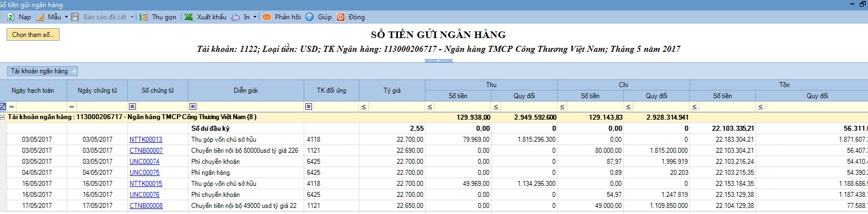Open the Mẫu dropdown arrow
The height and width of the screenshot is (214, 868).
click(x=66, y=17)
